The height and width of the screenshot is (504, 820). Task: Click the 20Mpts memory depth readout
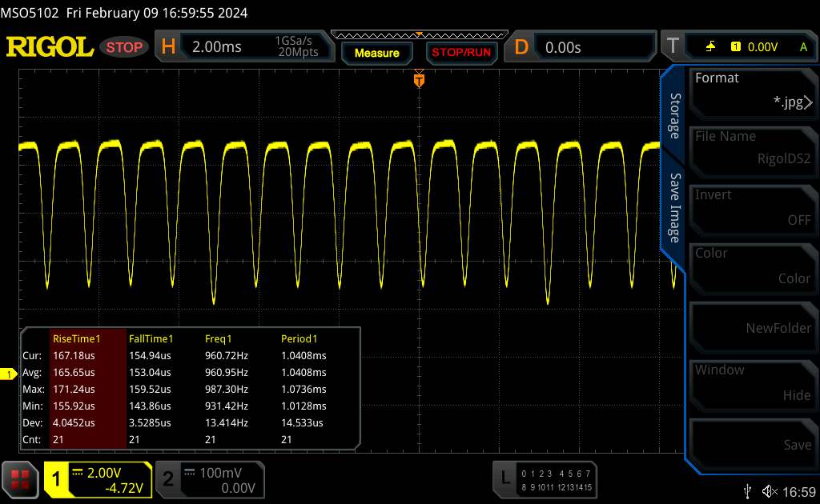[x=298, y=52]
